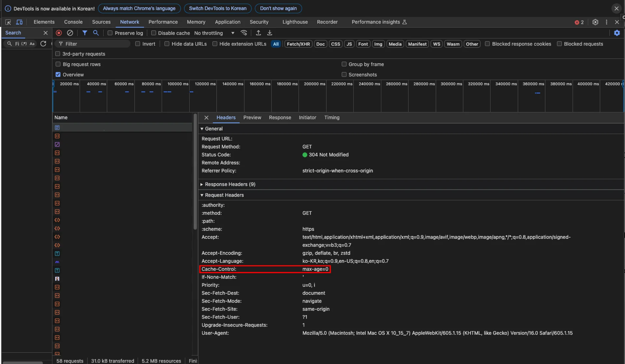The width and height of the screenshot is (625, 364).
Task: Open the inspect element picker
Action: (8, 22)
